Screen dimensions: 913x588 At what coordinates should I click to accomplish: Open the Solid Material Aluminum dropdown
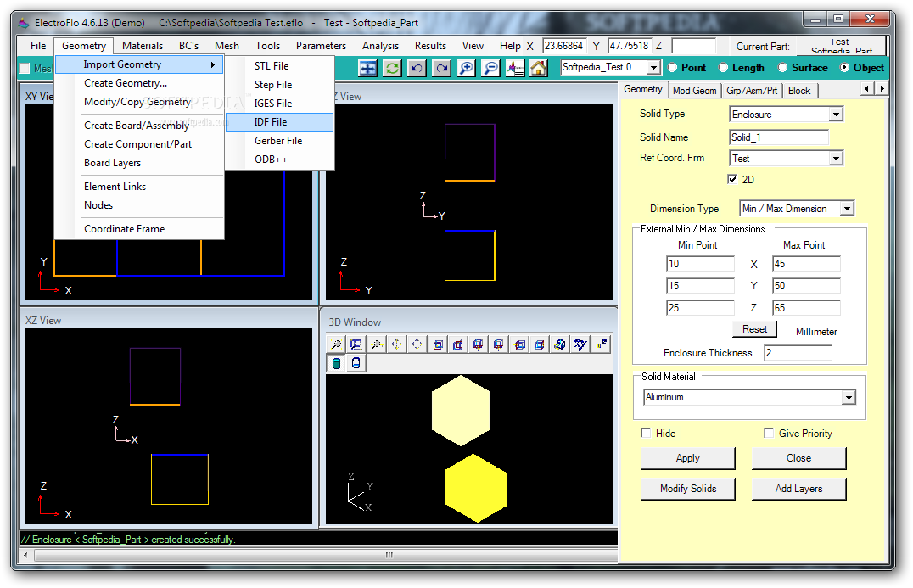point(849,398)
